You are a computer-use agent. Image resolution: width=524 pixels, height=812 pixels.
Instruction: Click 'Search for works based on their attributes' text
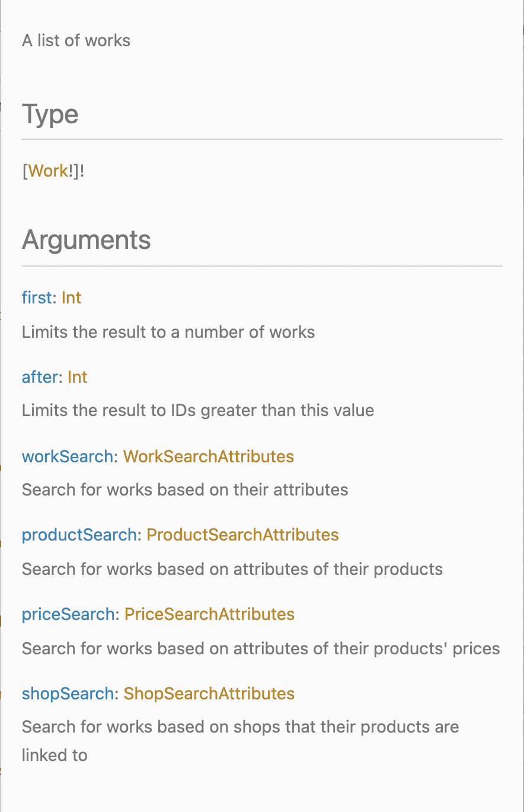coord(184,490)
